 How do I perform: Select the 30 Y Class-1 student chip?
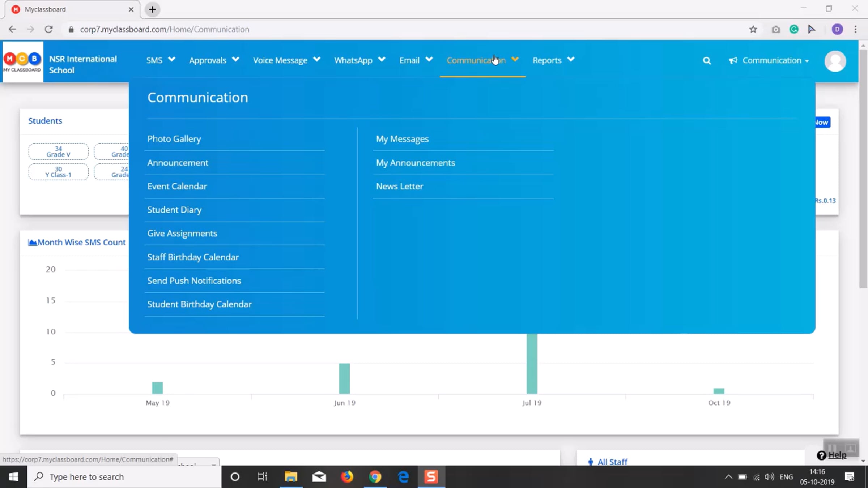[x=58, y=172]
